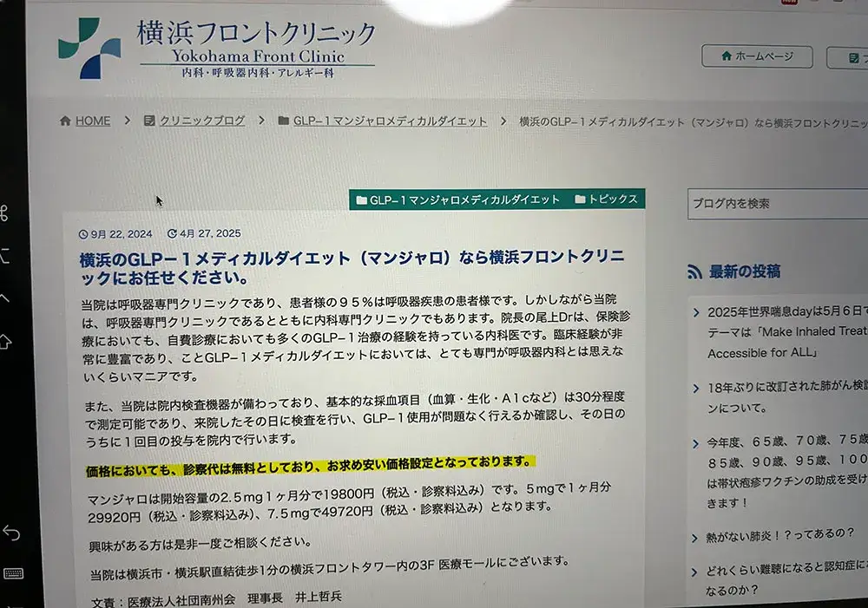Click the Yokohama Front Clinic logo
Image resolution: width=868 pixels, height=608 pixels.
(216, 49)
